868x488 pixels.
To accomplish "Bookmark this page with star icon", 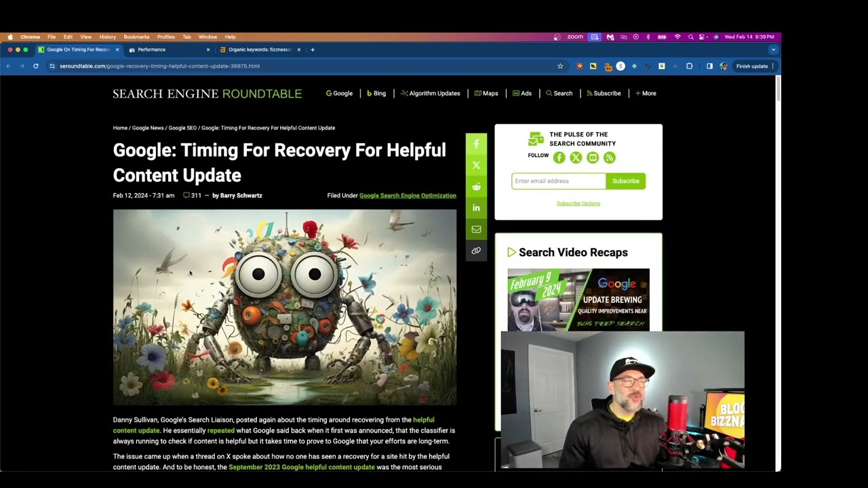I will [560, 66].
